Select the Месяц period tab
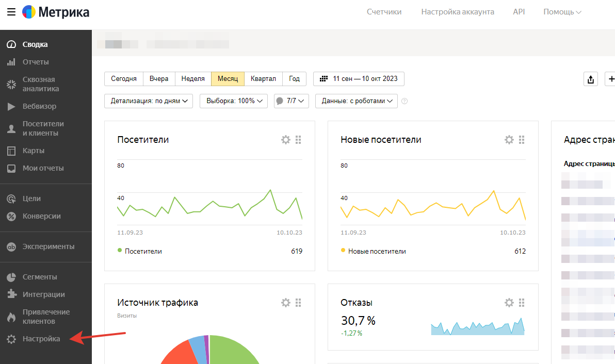This screenshot has height=364, width=615. 228,79
